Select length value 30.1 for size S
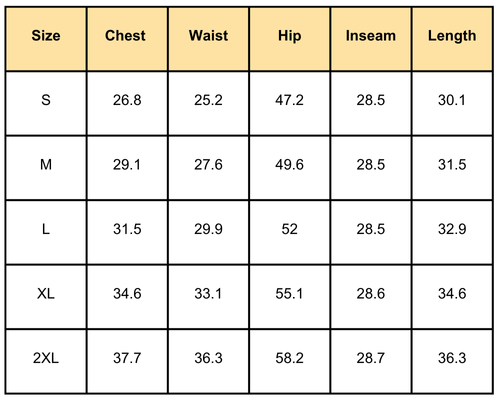This screenshot has height=400, width=500. (x=452, y=100)
